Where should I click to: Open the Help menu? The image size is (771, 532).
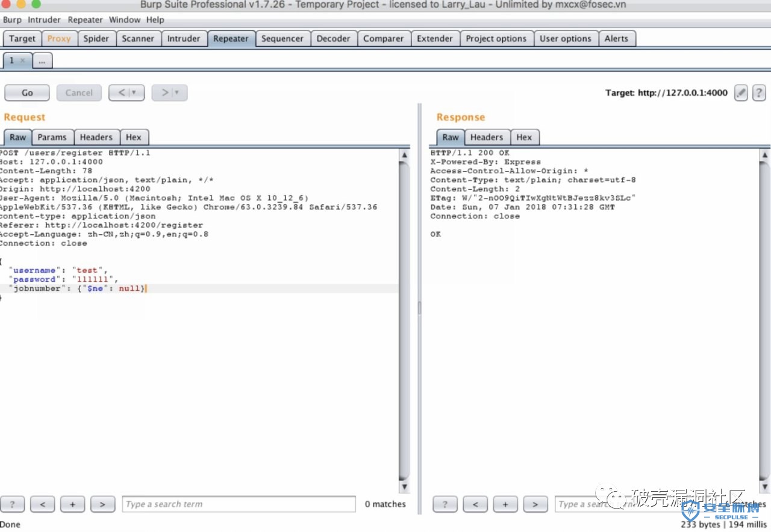point(155,20)
